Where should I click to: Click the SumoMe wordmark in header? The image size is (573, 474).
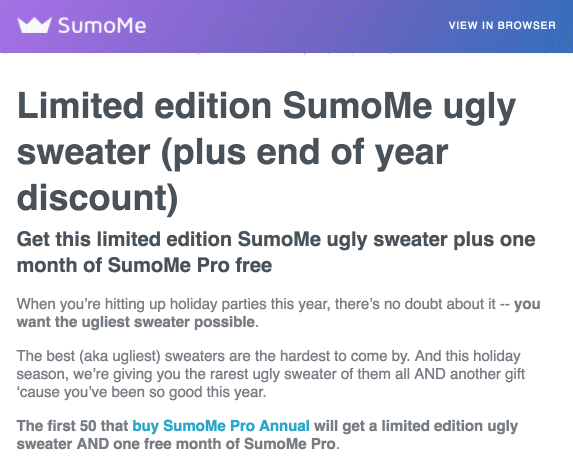coord(102,26)
